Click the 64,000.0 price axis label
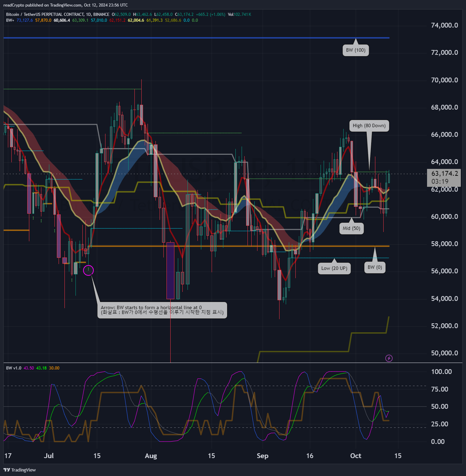 coord(445,162)
